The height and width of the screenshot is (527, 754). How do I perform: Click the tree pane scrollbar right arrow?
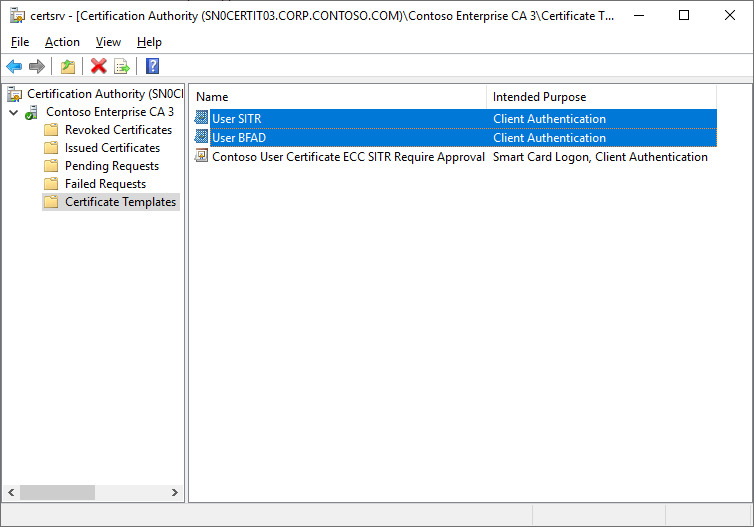(175, 493)
